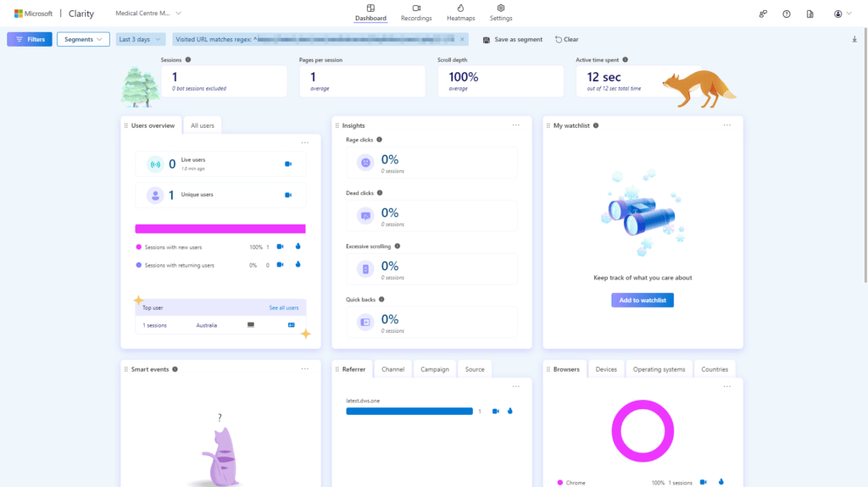The width and height of the screenshot is (868, 487).
Task: Open the share/invite icon in header
Action: pyautogui.click(x=763, y=14)
